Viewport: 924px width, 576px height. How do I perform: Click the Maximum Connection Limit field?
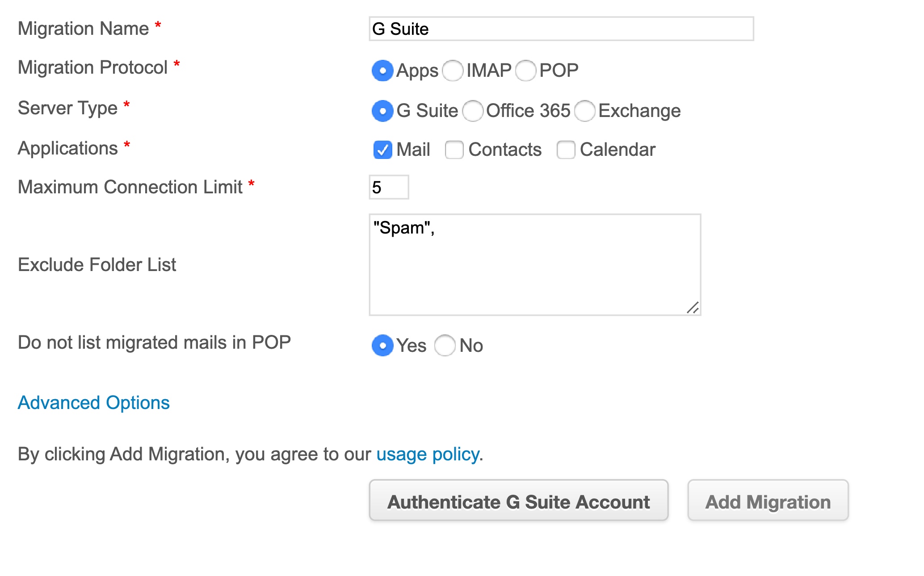[x=389, y=187]
